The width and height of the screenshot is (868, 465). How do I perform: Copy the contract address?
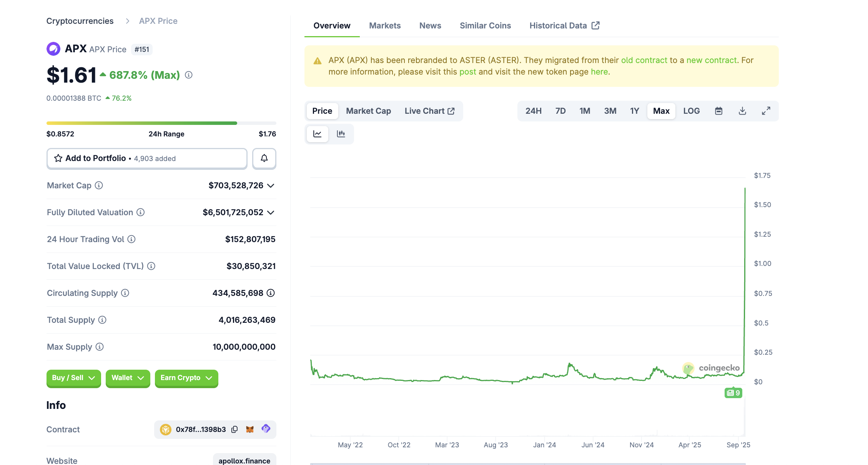[234, 429]
